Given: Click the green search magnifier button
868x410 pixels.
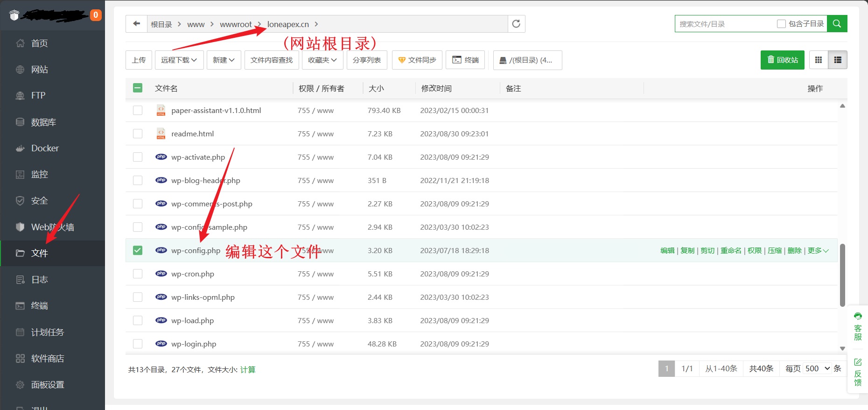Looking at the screenshot, I should click(837, 24).
